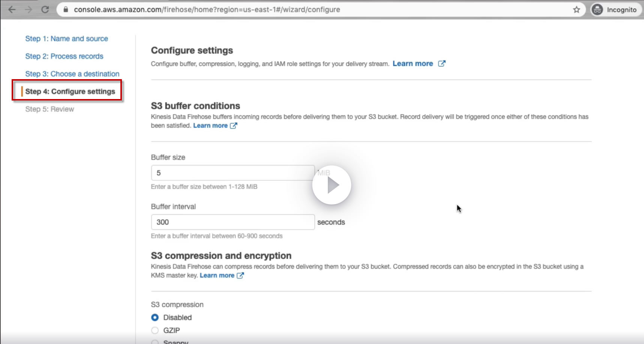Choose GZIP compression radio button
644x344 pixels.
[155, 330]
